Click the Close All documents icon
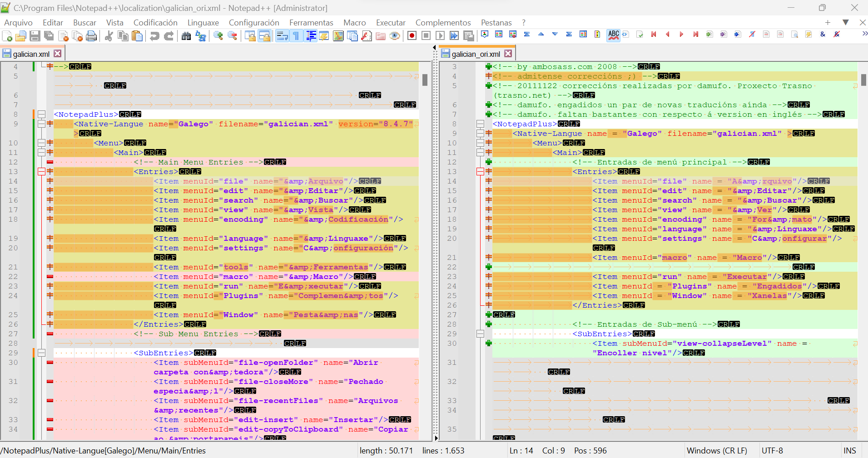 78,36
